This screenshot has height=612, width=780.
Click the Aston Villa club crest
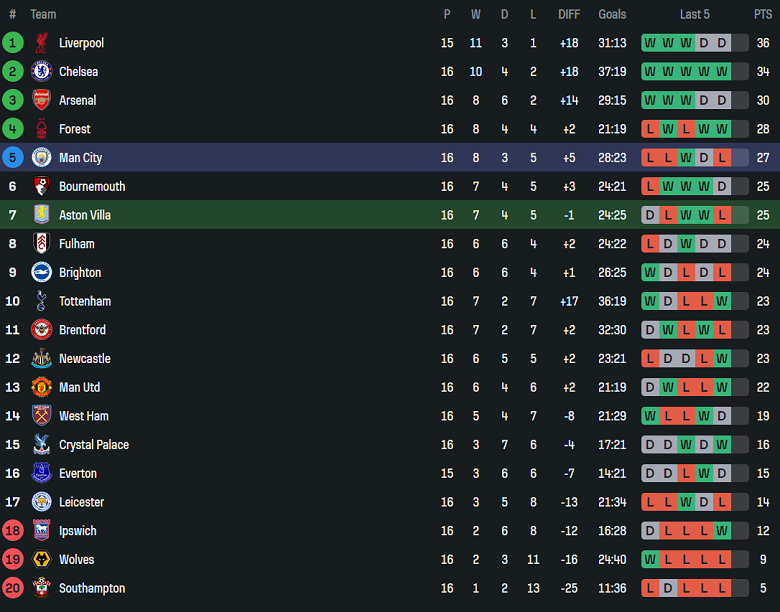point(41,215)
